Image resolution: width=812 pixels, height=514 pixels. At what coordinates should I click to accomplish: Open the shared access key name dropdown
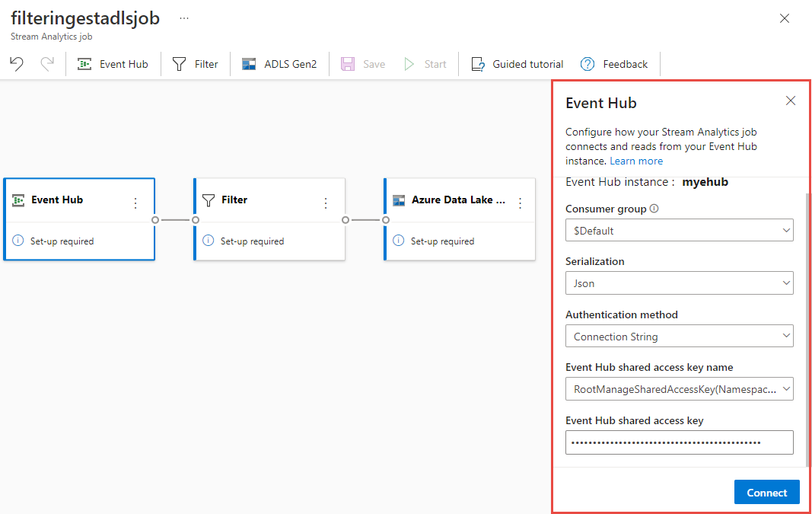(x=680, y=389)
